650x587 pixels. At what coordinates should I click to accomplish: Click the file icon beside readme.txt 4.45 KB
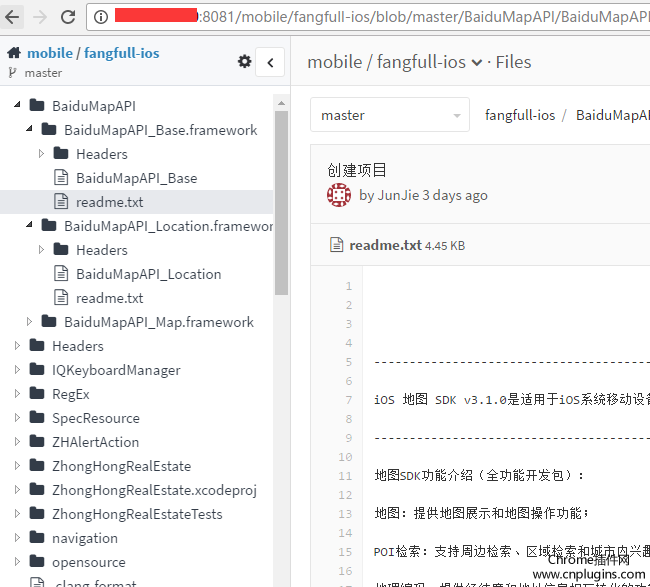click(336, 245)
